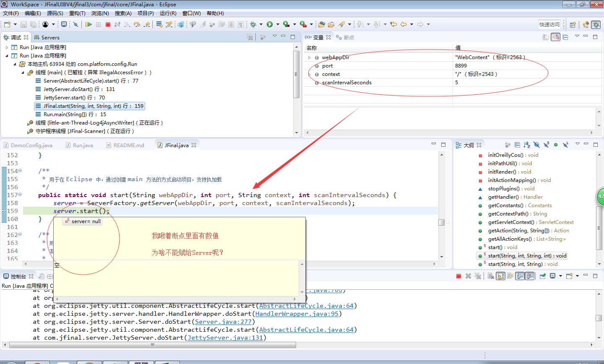Click the Skip All Breakpoints icon
Screen dimensions: 604x364
(x=75, y=24)
